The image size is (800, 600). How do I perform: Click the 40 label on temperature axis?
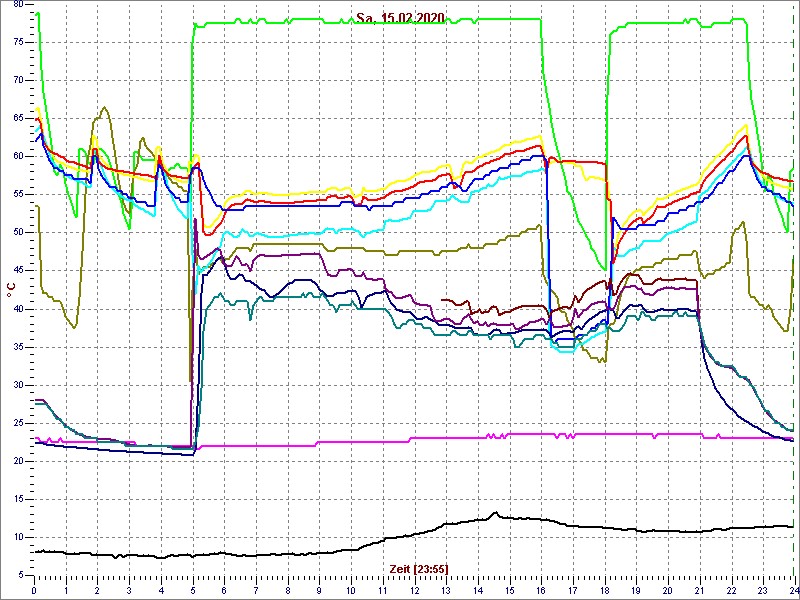coord(18,308)
